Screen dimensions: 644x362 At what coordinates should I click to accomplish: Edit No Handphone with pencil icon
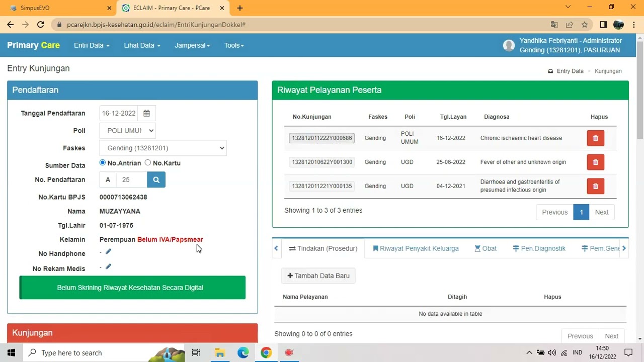point(108,251)
